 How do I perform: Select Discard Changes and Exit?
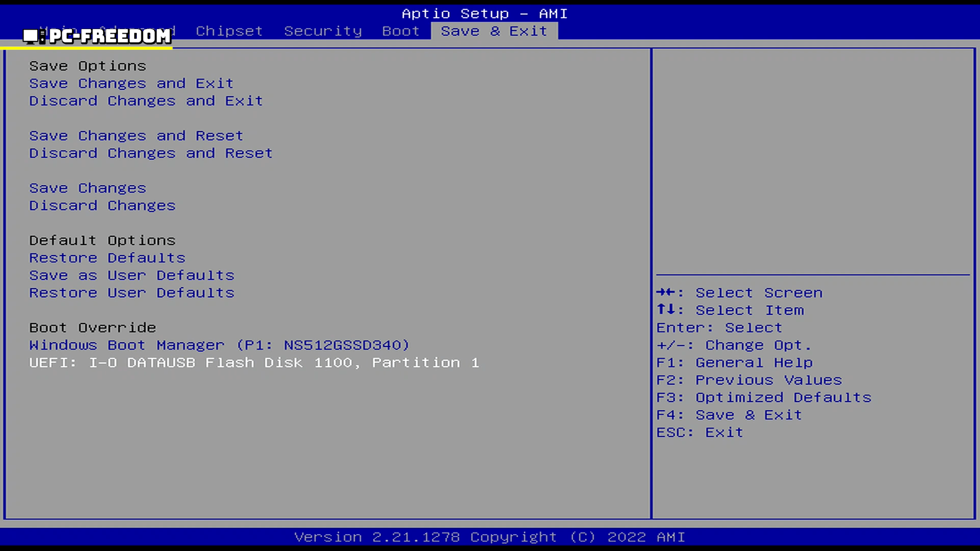(146, 101)
